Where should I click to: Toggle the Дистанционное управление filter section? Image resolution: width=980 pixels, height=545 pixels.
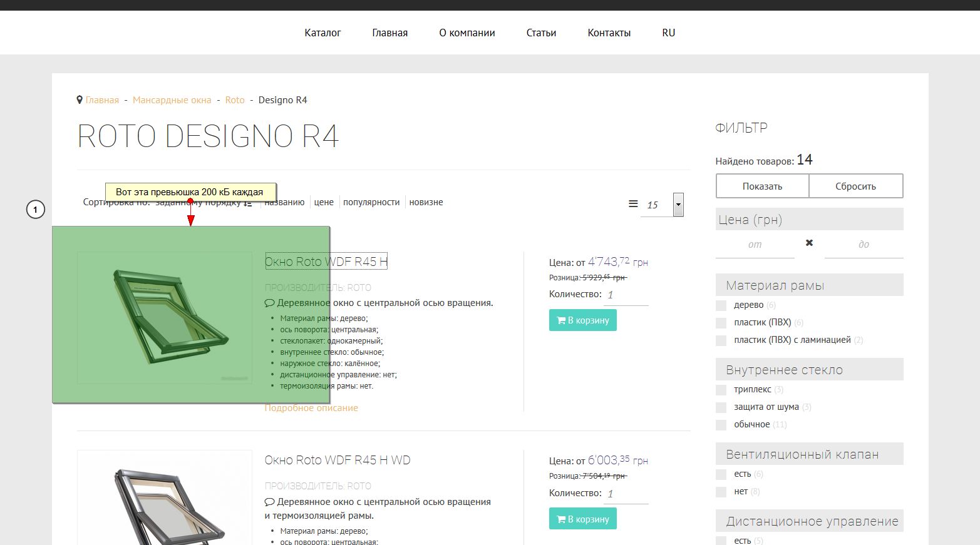[x=809, y=521]
